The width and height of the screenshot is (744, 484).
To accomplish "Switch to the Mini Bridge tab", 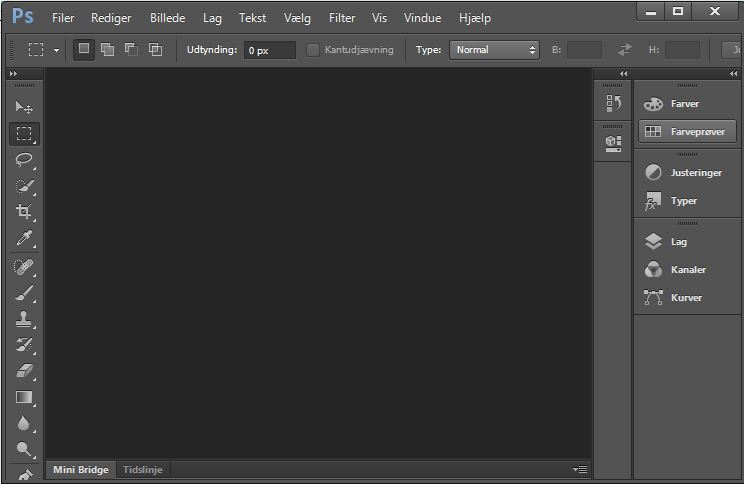I will pos(81,469).
